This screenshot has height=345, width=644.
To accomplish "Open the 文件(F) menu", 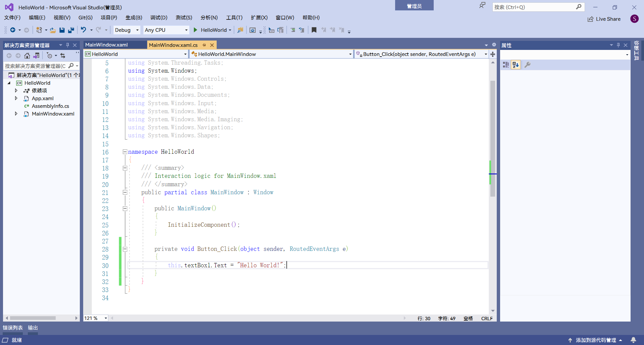I will tap(12, 17).
